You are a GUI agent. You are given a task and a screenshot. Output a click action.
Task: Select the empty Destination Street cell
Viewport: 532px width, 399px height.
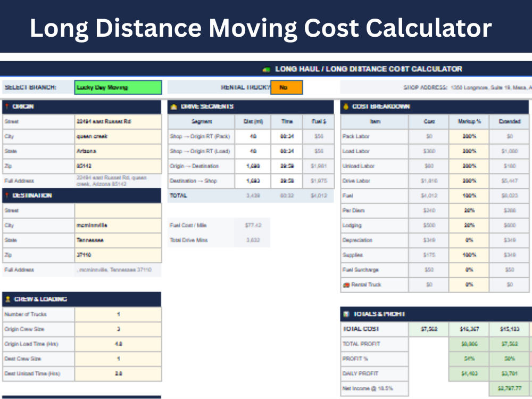118,210
